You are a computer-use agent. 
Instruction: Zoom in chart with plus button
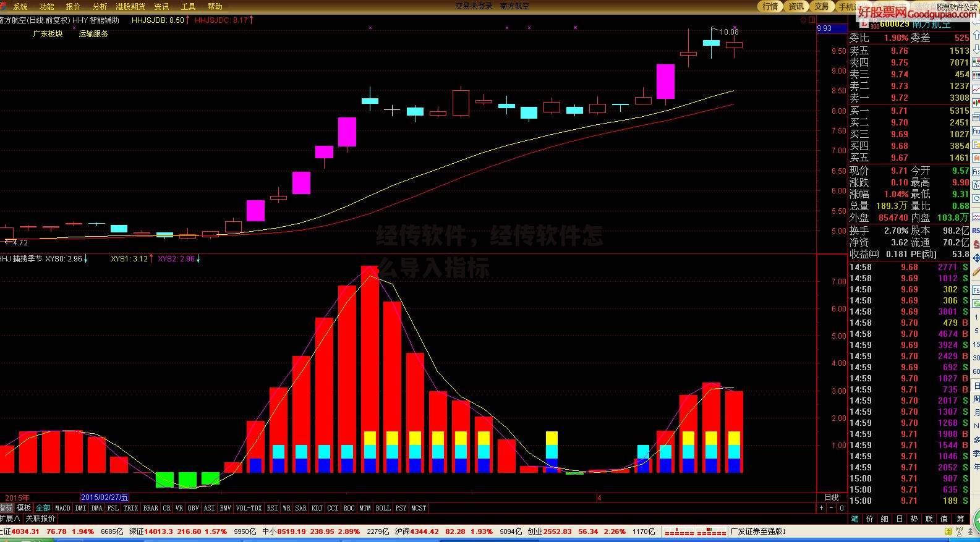pos(821,508)
